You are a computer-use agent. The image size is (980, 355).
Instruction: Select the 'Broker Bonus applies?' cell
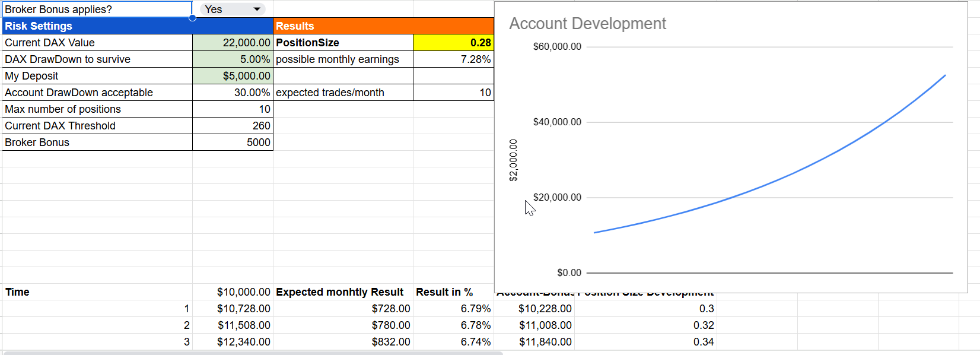click(97, 9)
